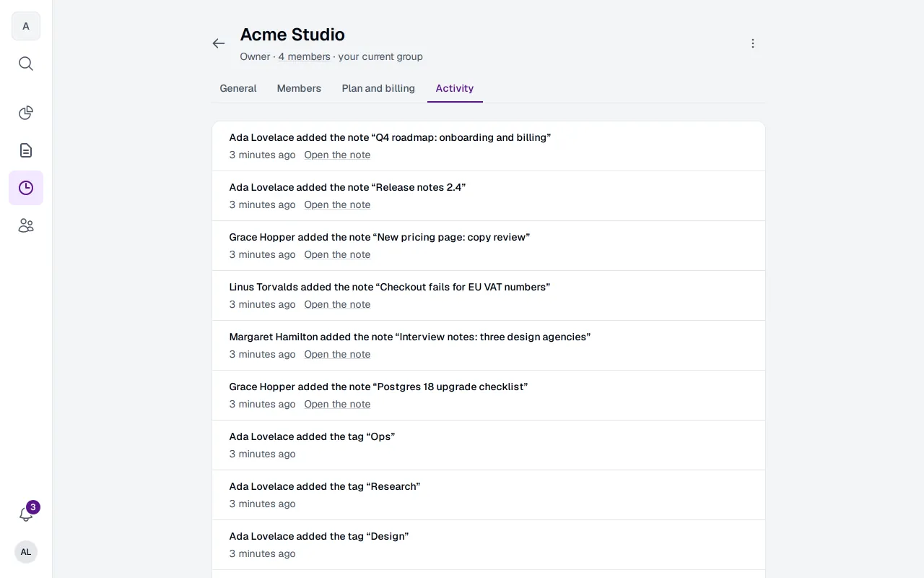Switch to the General tab

pos(238,88)
